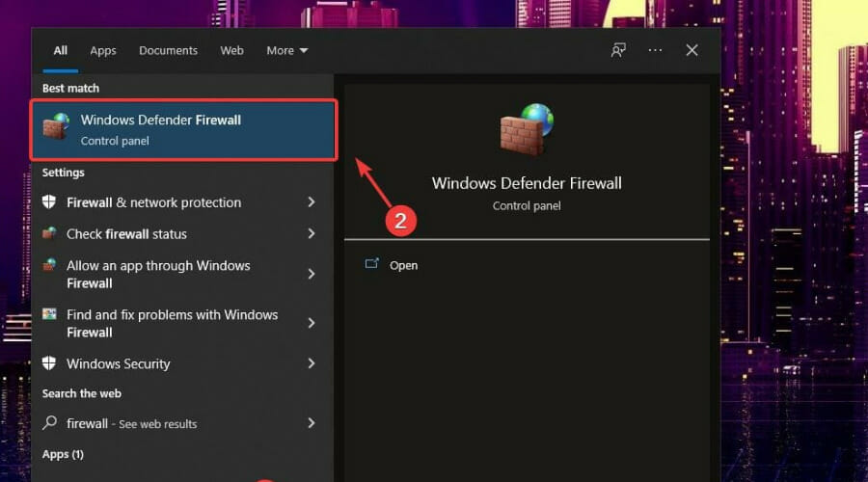Click the large firewall icon in preview pane
The width and height of the screenshot is (868, 482).
(x=527, y=129)
